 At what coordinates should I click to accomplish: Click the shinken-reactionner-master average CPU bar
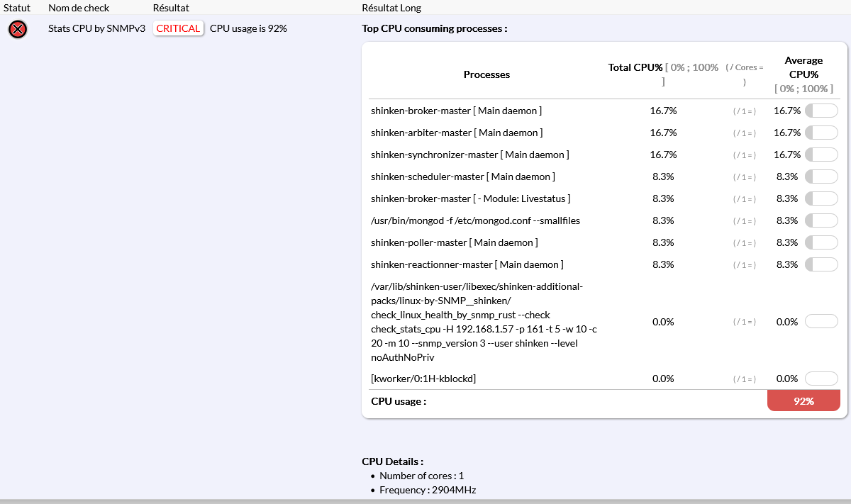coord(821,264)
